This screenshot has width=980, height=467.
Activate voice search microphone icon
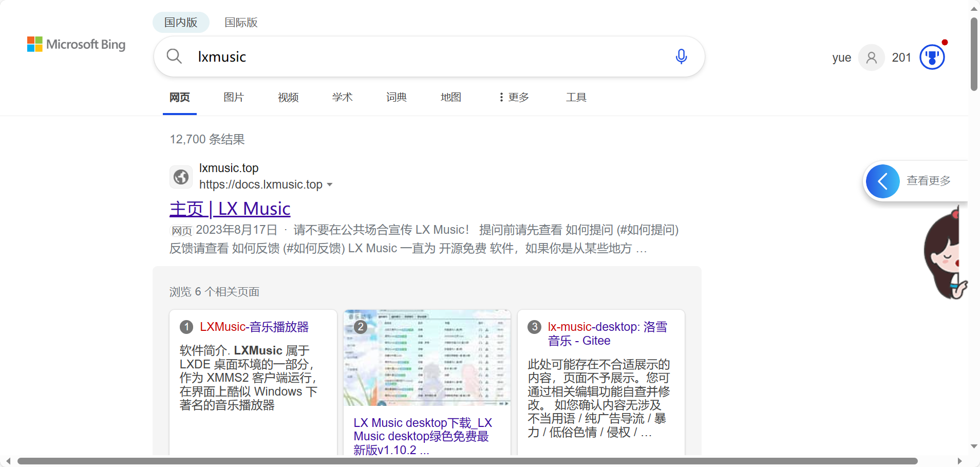click(x=681, y=57)
